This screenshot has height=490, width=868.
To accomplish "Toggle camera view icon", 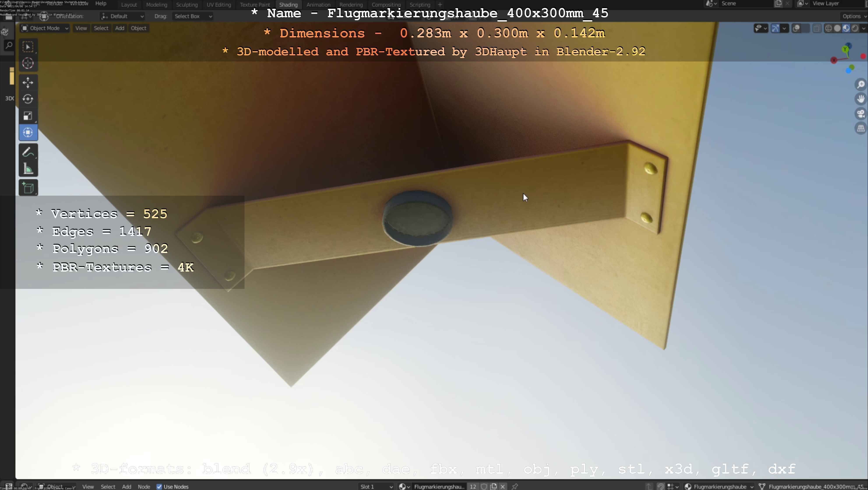I will (861, 114).
